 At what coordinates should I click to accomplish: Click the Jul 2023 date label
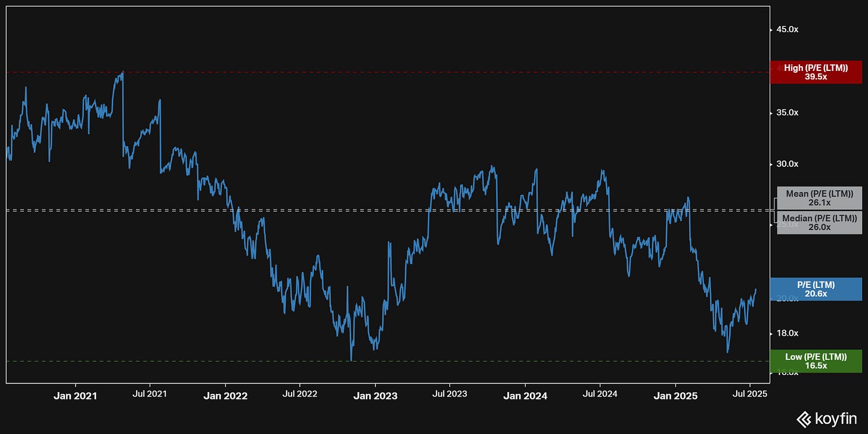(x=449, y=394)
